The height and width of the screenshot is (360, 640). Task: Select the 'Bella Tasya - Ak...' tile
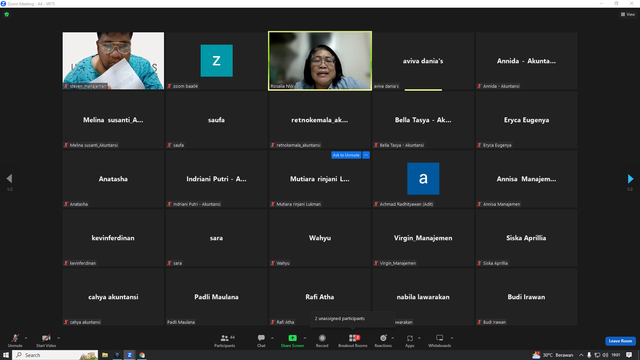(x=423, y=120)
